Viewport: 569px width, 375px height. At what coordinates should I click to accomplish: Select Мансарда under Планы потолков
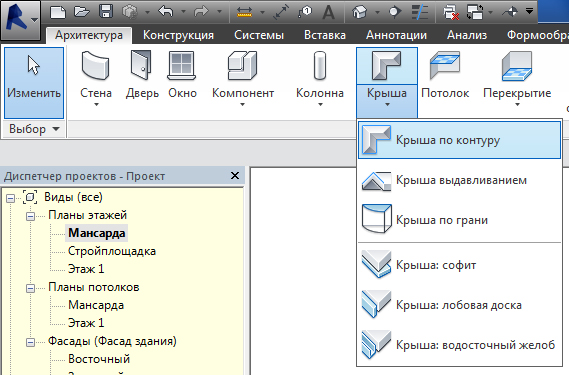click(x=96, y=305)
